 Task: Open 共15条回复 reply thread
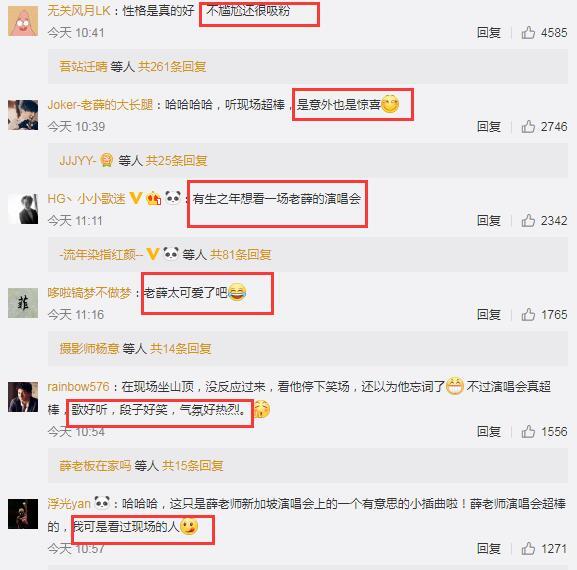[192, 466]
